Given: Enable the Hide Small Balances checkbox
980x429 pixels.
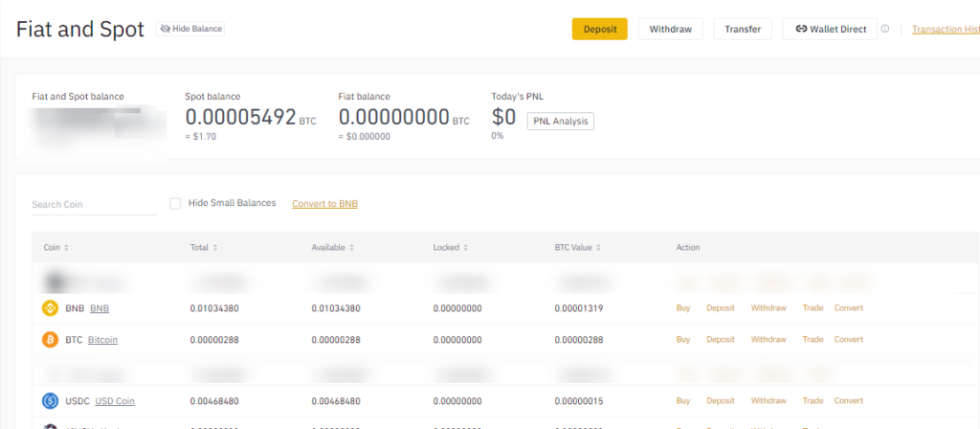Looking at the screenshot, I should tap(176, 203).
